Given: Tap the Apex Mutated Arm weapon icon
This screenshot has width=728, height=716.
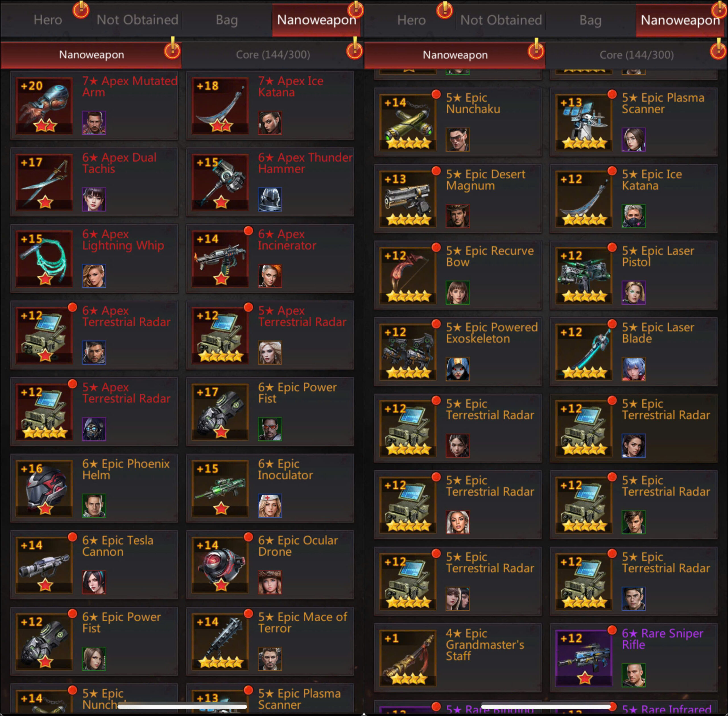Looking at the screenshot, I should [44, 106].
